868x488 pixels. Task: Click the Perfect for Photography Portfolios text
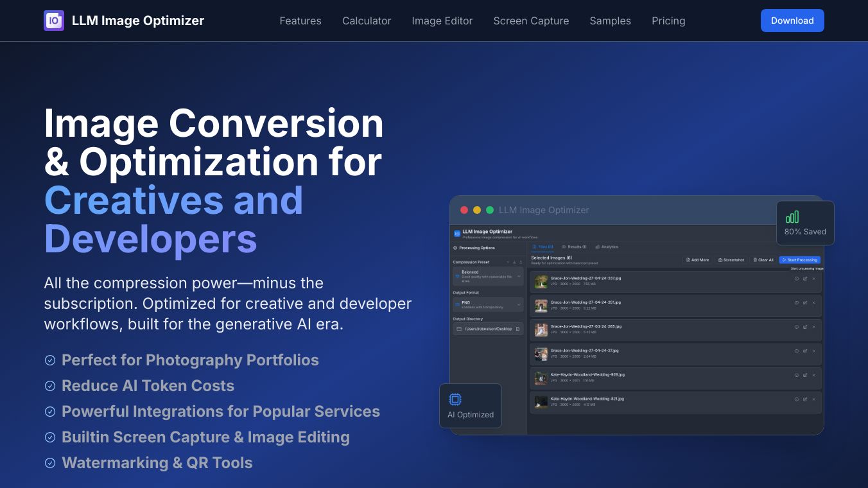[191, 360]
